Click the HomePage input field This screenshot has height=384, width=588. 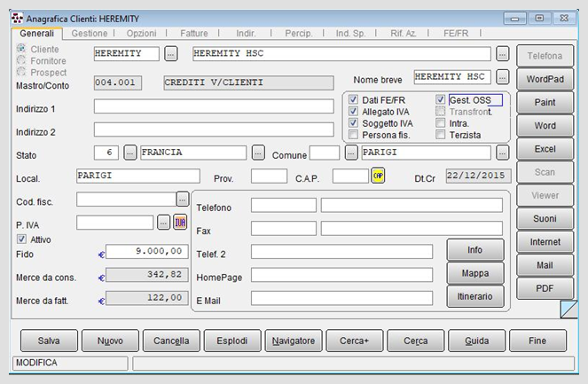(x=341, y=275)
